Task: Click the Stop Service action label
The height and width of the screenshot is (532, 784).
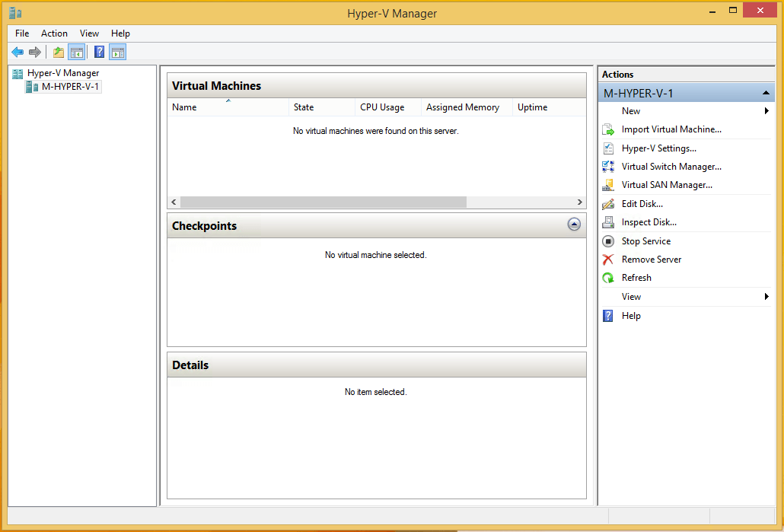Action: 646,241
